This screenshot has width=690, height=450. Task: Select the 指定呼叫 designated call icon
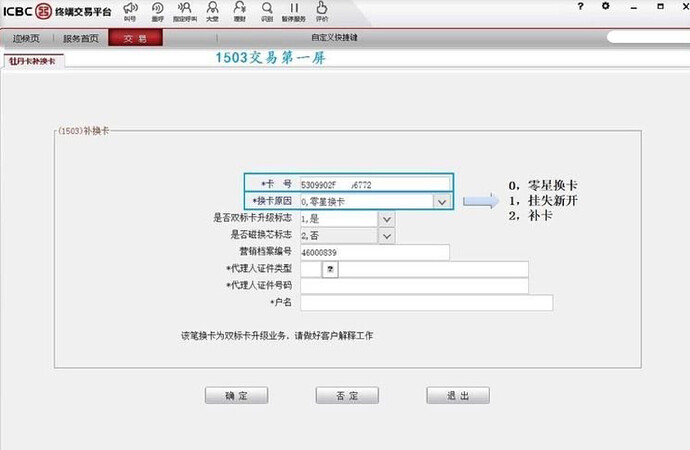coord(185,11)
